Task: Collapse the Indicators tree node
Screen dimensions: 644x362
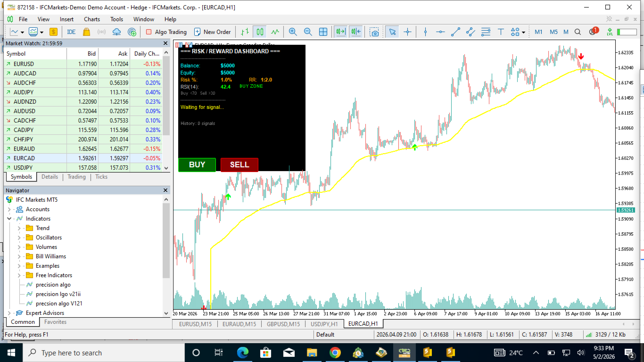Action: tap(9, 219)
